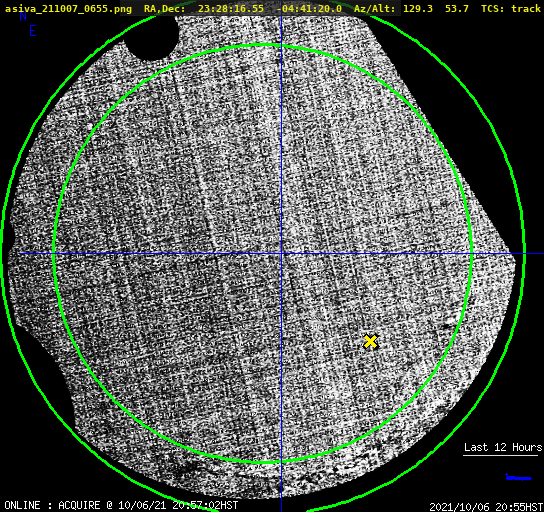Click the blue track trace under Last 12 Hours
The width and height of the screenshot is (544, 512).
[518, 477]
